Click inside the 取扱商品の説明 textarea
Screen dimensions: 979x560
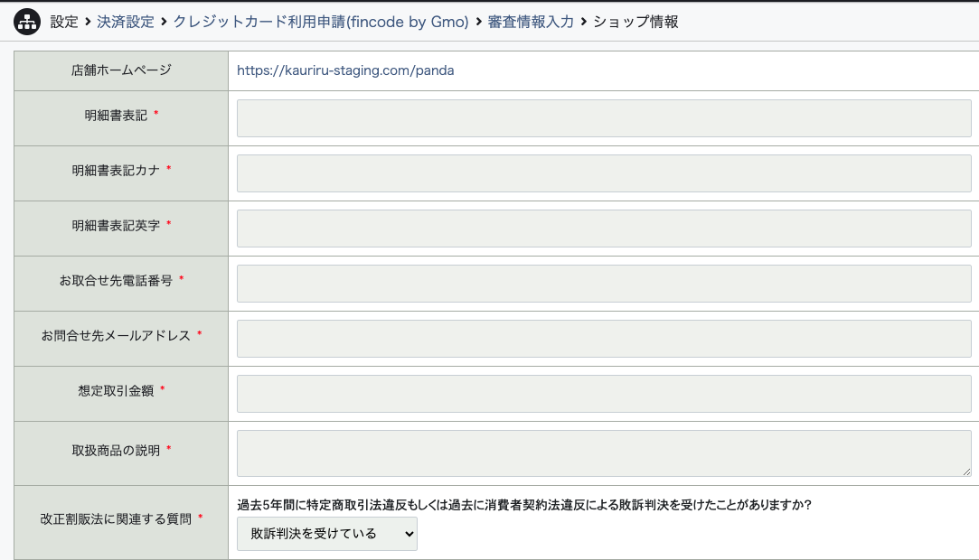point(604,453)
